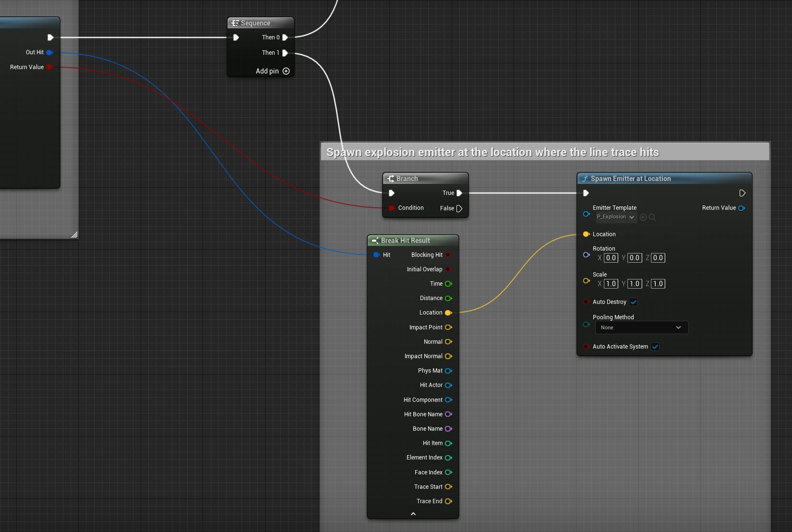
Task: Open the Pooling Method None dropdown
Action: click(642, 327)
